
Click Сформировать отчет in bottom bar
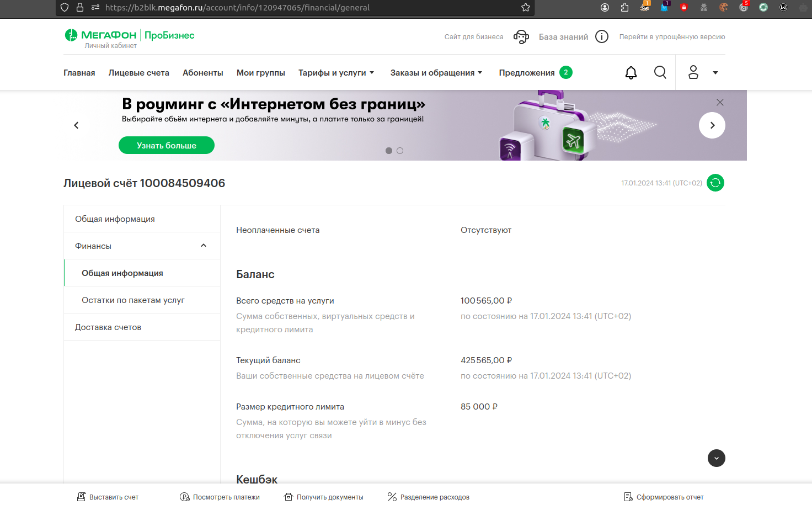tap(670, 497)
